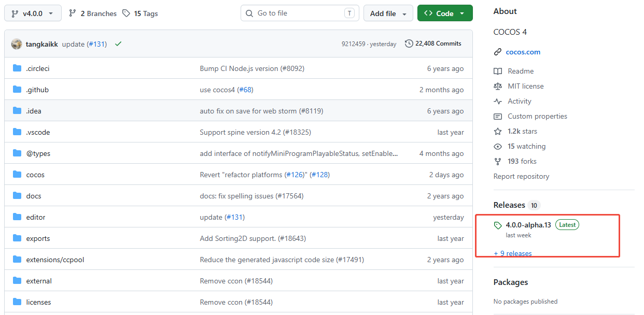The image size is (644, 315).
Task: Click tangkaikk's avatar thumbnail
Action: click(x=17, y=44)
